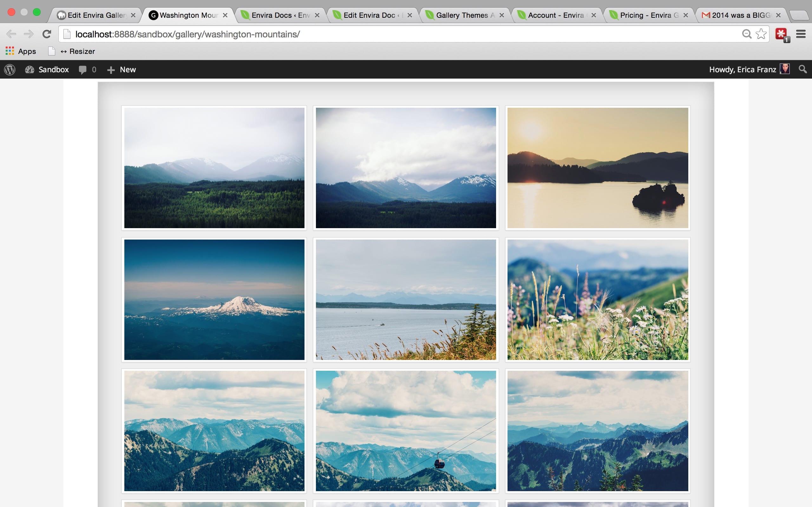The height and width of the screenshot is (507, 812).
Task: Open the snowy Mount Rainier aerial thumbnail
Action: [x=214, y=299]
